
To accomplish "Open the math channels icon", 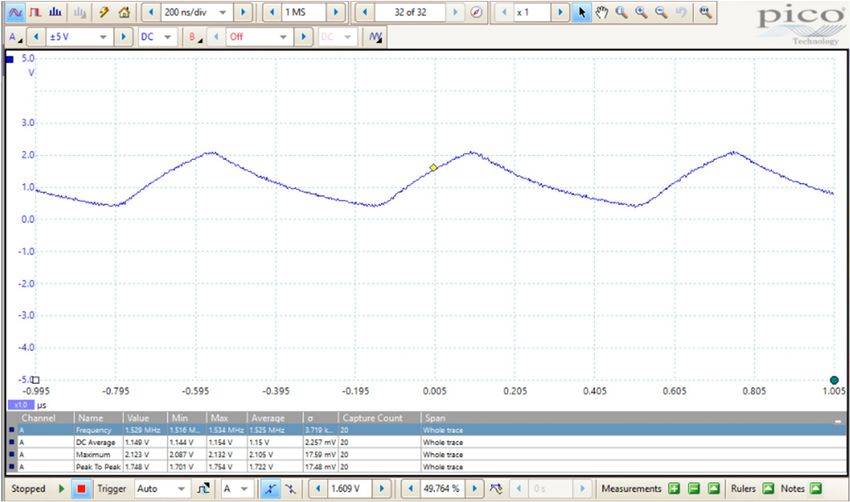I will pos(375,37).
